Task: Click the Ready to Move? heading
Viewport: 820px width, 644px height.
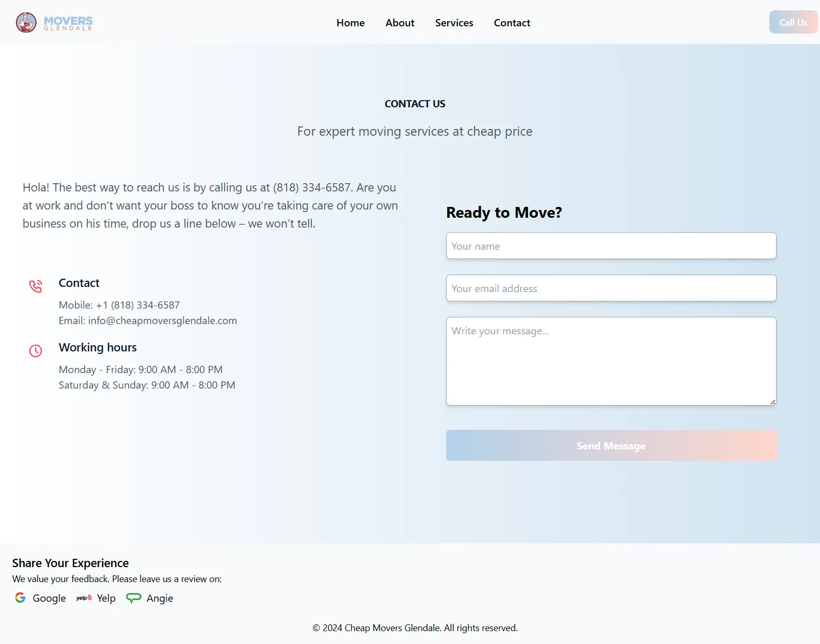Action: tap(504, 212)
